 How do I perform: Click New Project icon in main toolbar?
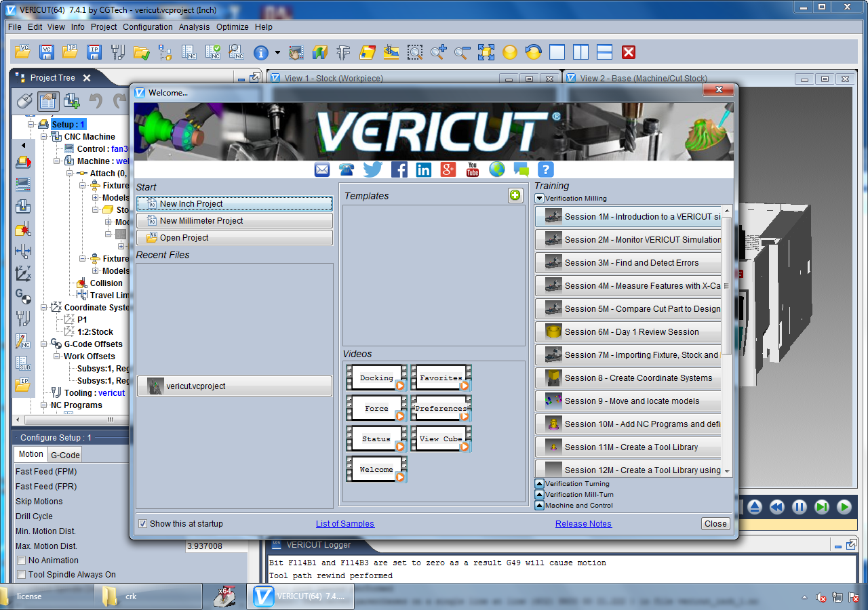pos(24,52)
